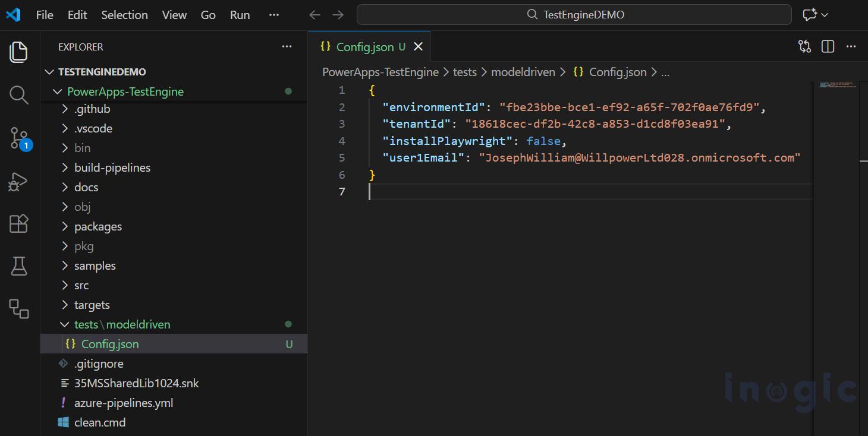Expand the build-pipelines folder
The height and width of the screenshot is (436, 868).
pyautogui.click(x=112, y=167)
